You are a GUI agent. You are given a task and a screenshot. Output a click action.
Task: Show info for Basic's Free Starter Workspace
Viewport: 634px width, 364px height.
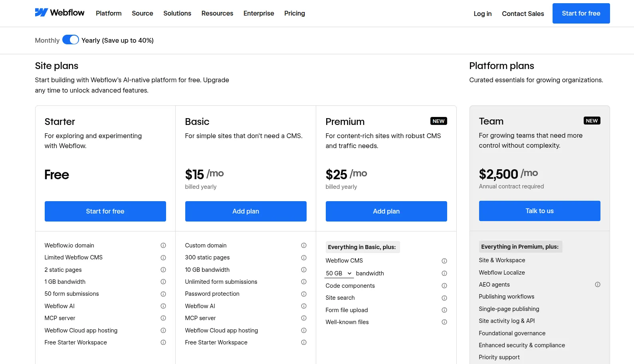point(304,342)
